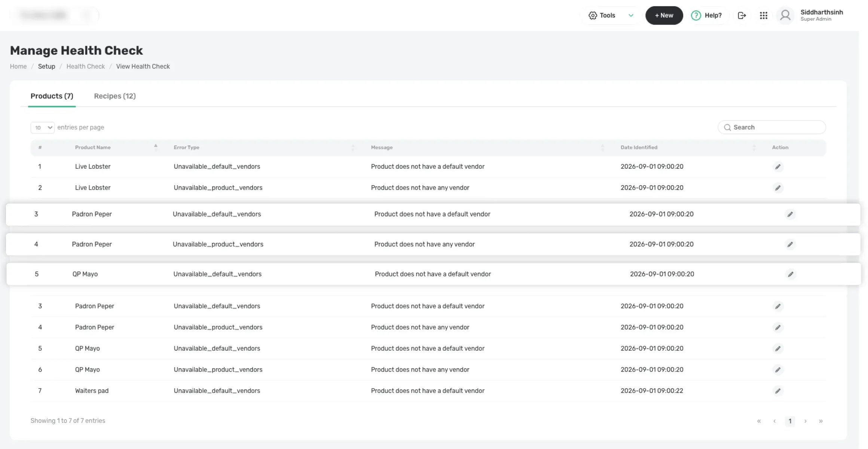Click 'Unavailable_product_vendors' in row 6
This screenshot has height=449, width=868.
coord(218,370)
